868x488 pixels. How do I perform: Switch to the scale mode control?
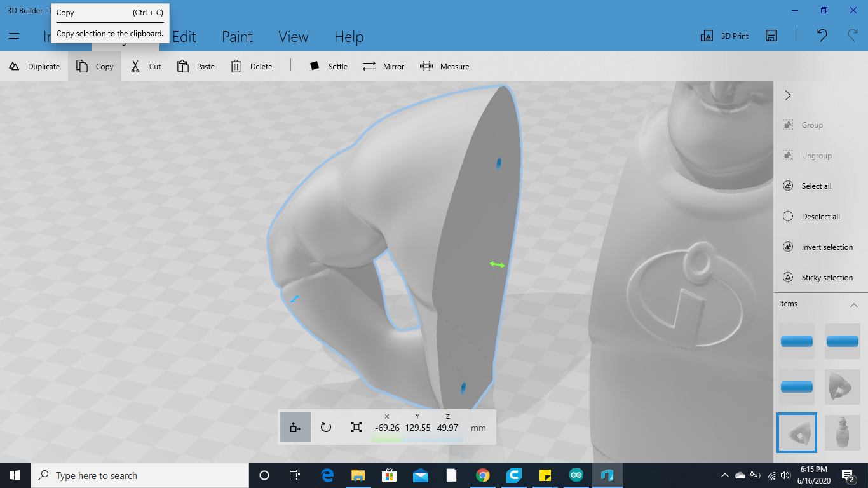(x=356, y=426)
